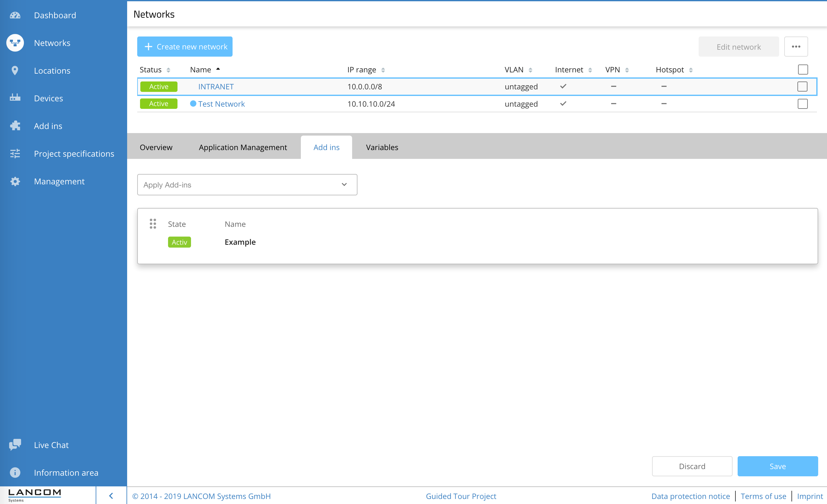Viewport: 827px width, 504px height.
Task: Open Add ins puzzle piece icon
Action: point(15,126)
